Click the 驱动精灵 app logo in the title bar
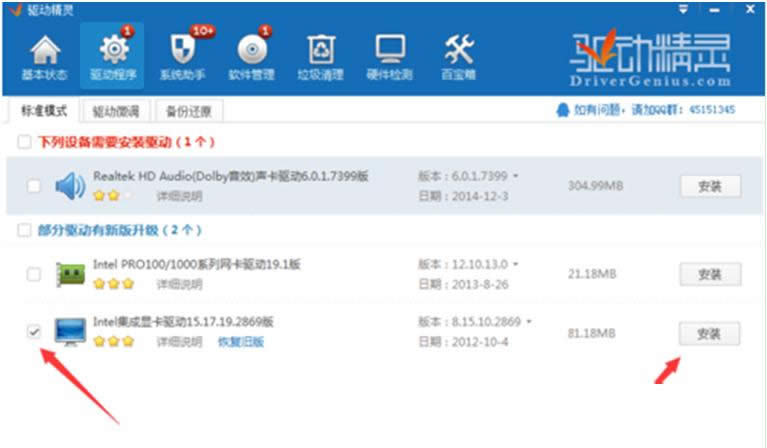Image resolution: width=767 pixels, height=448 pixels. pos(16,9)
